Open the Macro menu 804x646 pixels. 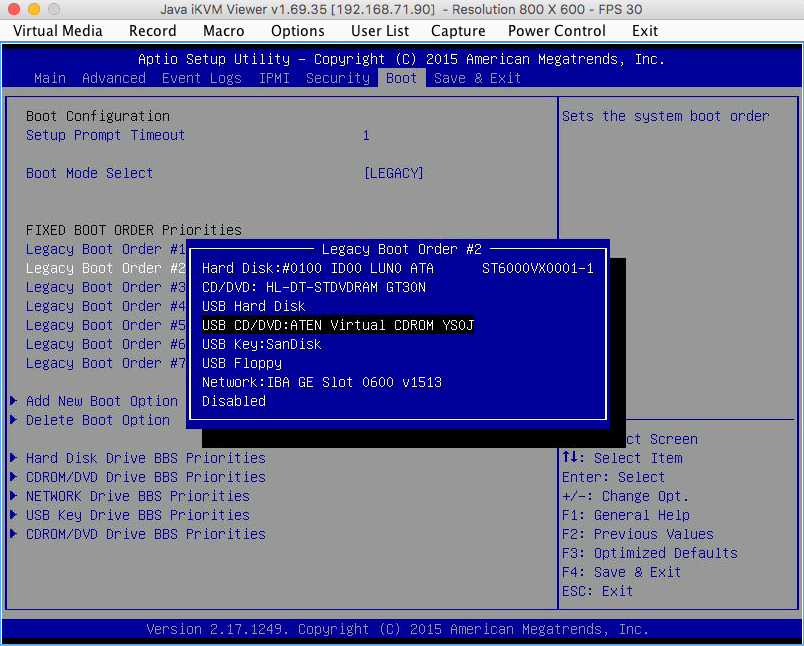(223, 30)
